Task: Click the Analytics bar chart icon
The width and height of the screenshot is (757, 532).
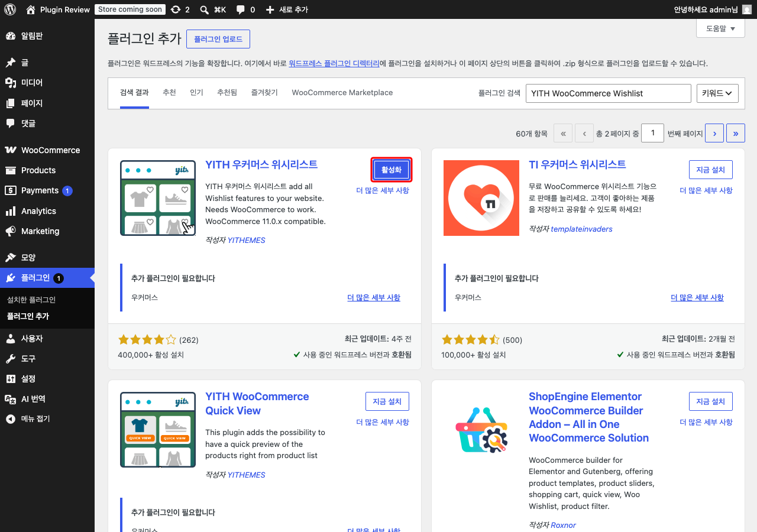Action: pyautogui.click(x=10, y=211)
